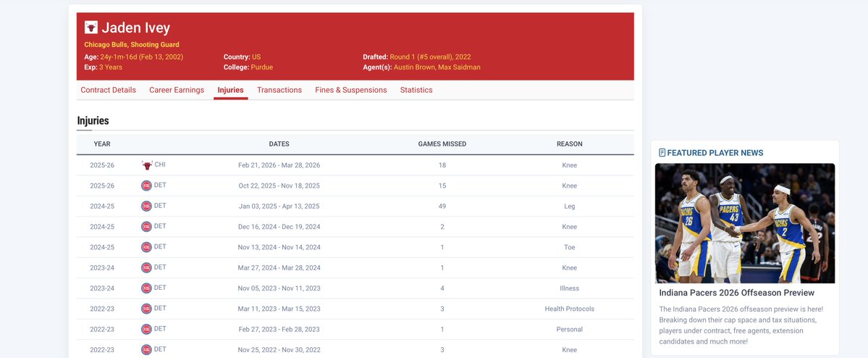Click the Injuries section heading
Image resolution: width=868 pixels, height=358 pixels.
tap(93, 121)
